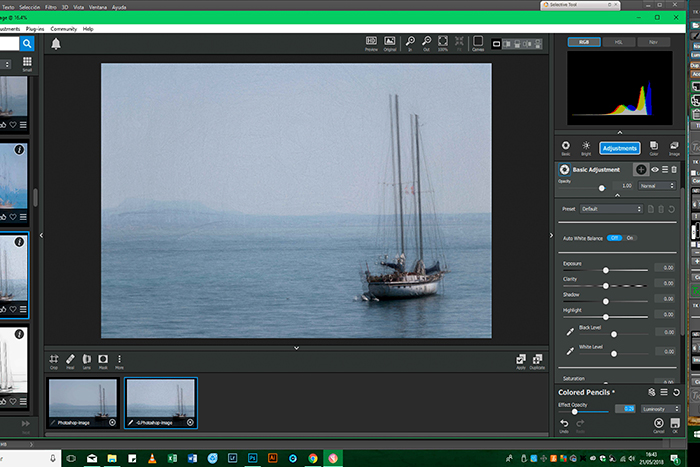Click the Duplicate icon below the canvas
Viewport: 700px width, 467px height.
(539, 359)
